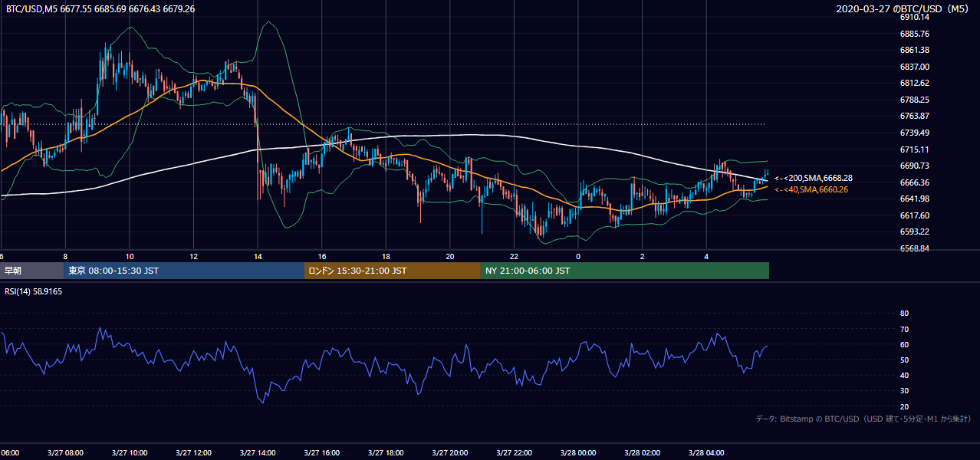Click hour tick 10 under the price chart
Image resolution: width=980 pixels, height=460 pixels.
pyautogui.click(x=130, y=257)
